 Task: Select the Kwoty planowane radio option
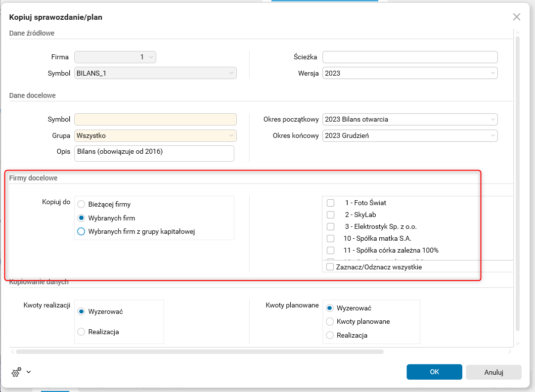[x=330, y=321]
